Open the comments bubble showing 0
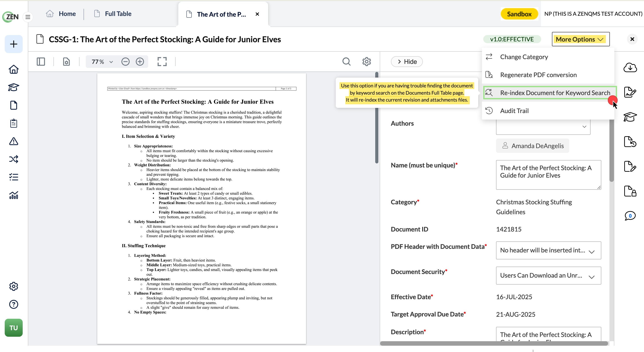The image size is (644, 352). click(x=630, y=216)
